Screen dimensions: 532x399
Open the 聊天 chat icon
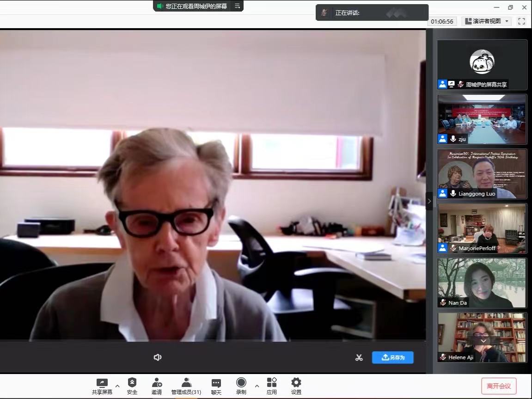pos(216,383)
